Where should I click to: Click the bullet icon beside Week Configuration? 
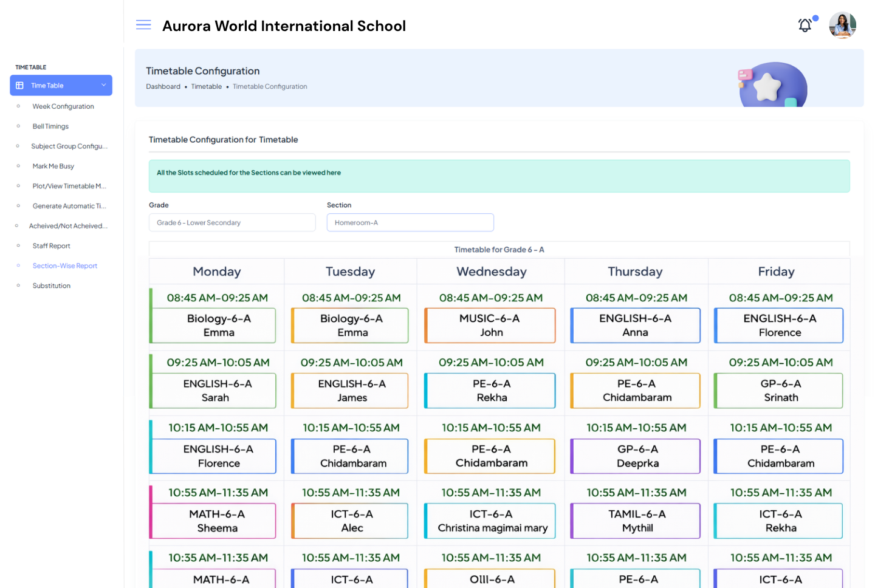pyautogui.click(x=18, y=106)
